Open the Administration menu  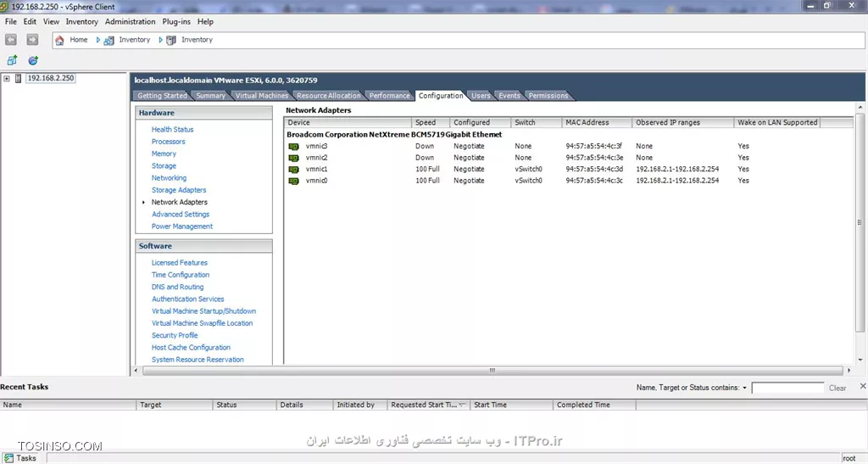tap(130, 21)
